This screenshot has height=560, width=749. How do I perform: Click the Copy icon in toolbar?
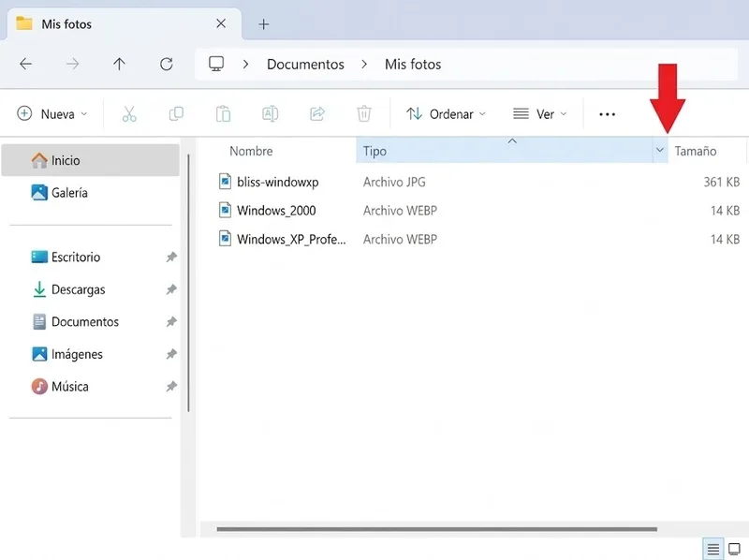176,114
